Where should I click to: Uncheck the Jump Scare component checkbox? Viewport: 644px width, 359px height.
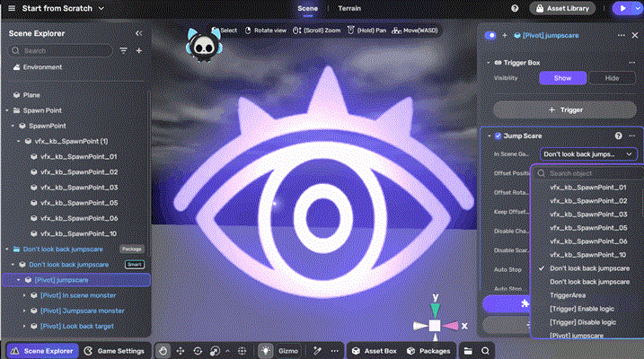coord(498,136)
